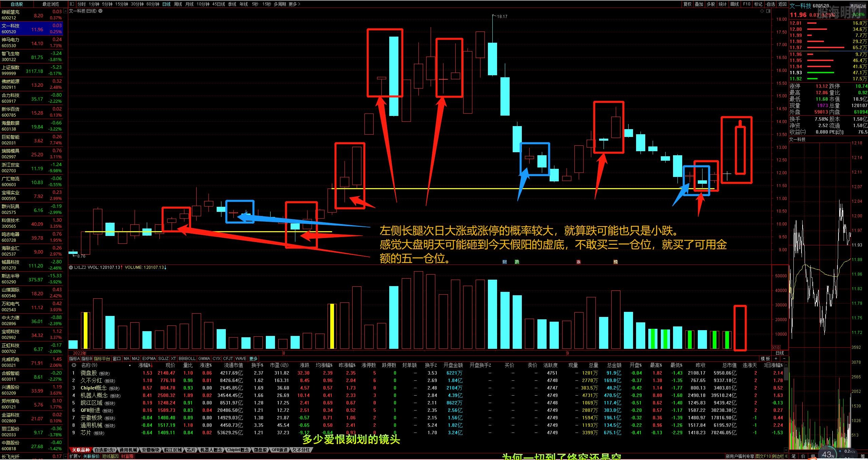
Task: Switch chart to 月线 monthly
Action: (190, 4)
